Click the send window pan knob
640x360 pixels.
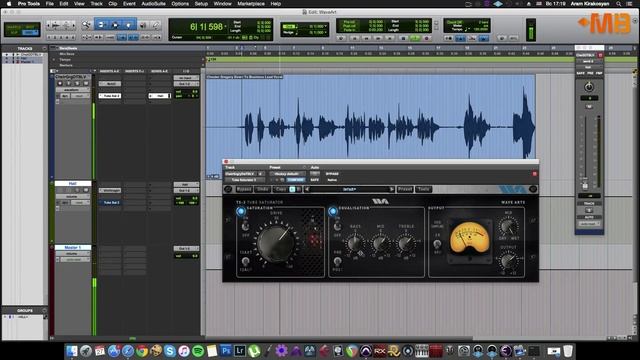(x=589, y=87)
